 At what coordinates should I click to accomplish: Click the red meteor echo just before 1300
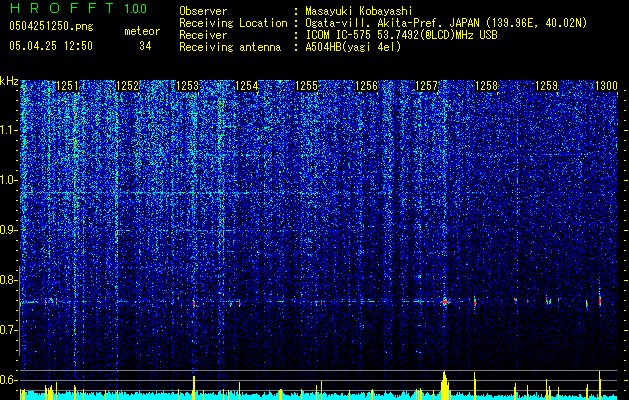coord(600,301)
